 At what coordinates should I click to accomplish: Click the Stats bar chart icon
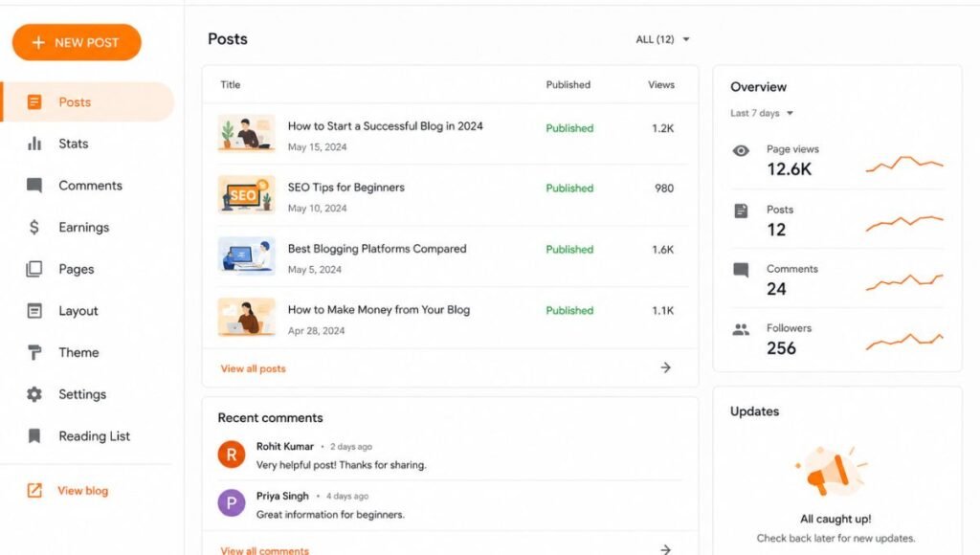[34, 144]
